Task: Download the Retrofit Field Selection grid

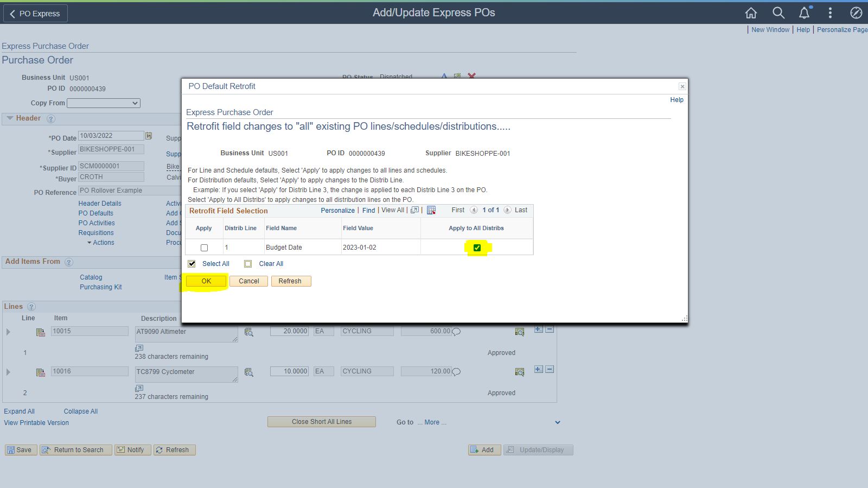Action: coord(431,210)
